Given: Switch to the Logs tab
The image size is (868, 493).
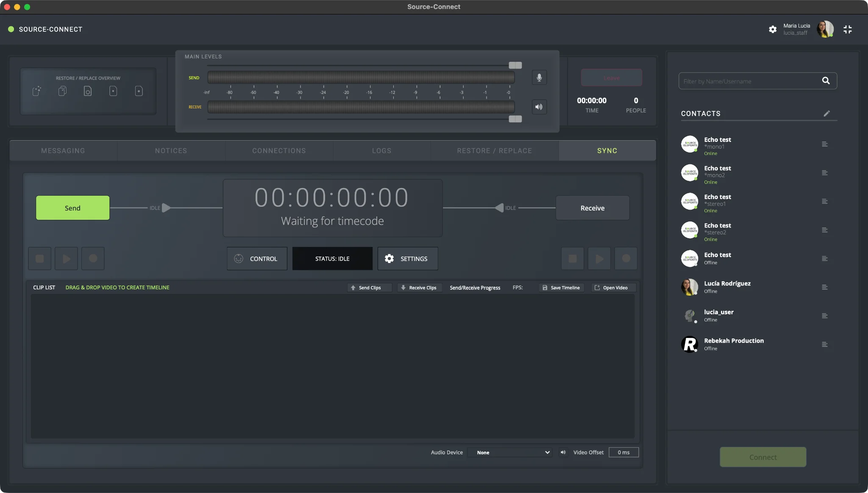Looking at the screenshot, I should click(x=382, y=151).
